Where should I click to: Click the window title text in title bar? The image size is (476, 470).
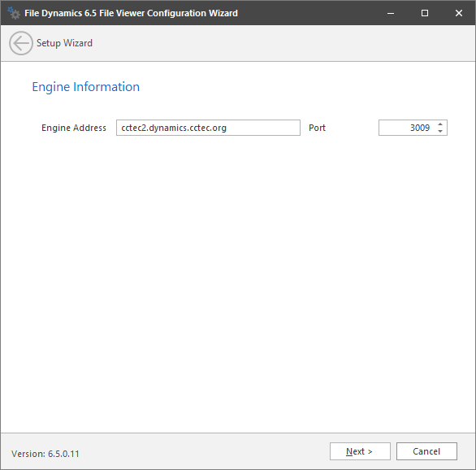(131, 13)
